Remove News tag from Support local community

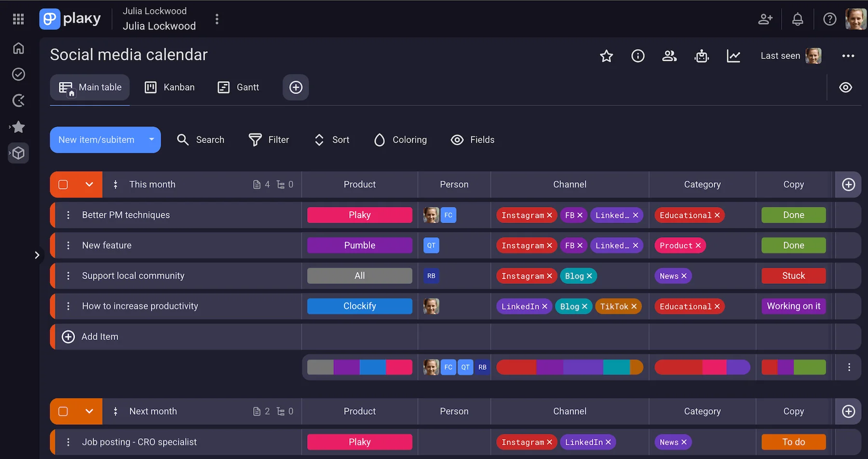(684, 276)
